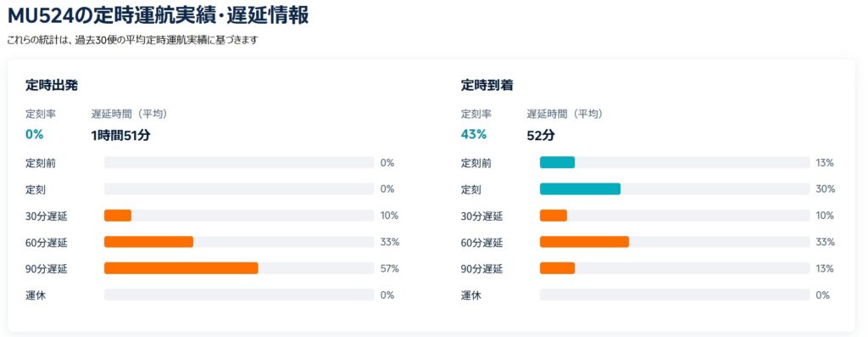868x337 pixels.
Task: Click the 定時出発 section title
Action: point(52,86)
